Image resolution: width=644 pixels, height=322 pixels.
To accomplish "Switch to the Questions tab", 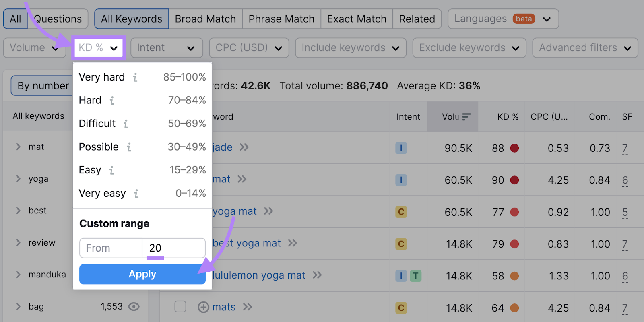I will (58, 19).
